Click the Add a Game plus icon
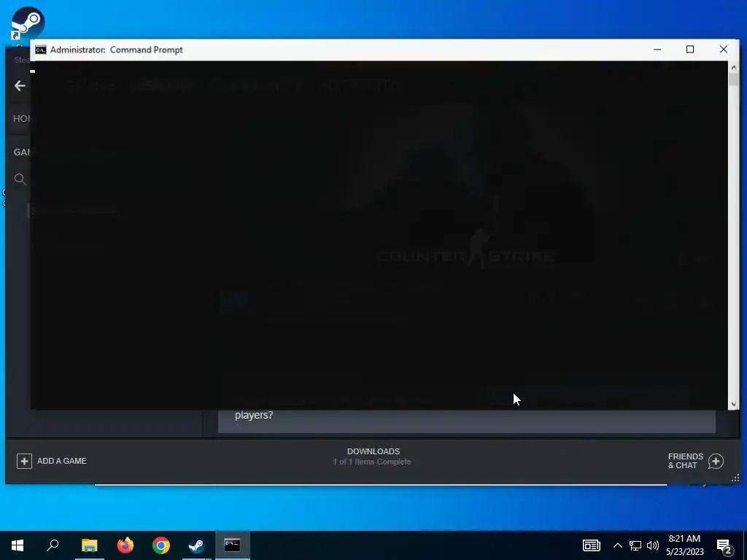 (x=24, y=461)
